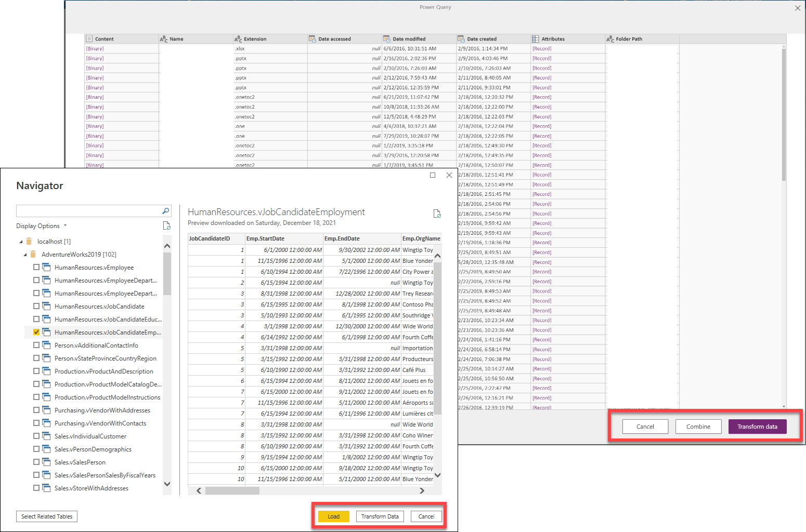This screenshot has width=806, height=532.
Task: Check the Person.vAdditionalContactInfo checkbox
Action: [x=36, y=345]
